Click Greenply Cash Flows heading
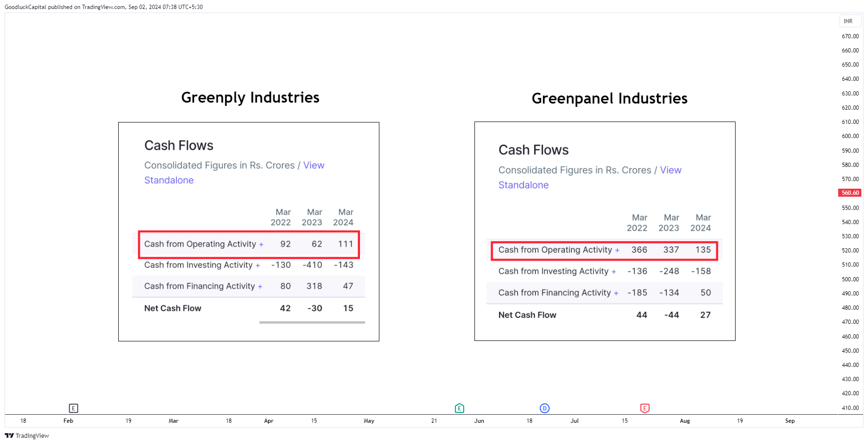 (x=179, y=146)
